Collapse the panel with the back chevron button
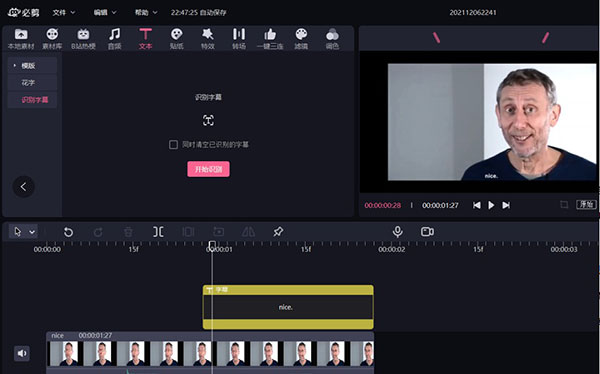The width and height of the screenshot is (600, 374). (24, 187)
